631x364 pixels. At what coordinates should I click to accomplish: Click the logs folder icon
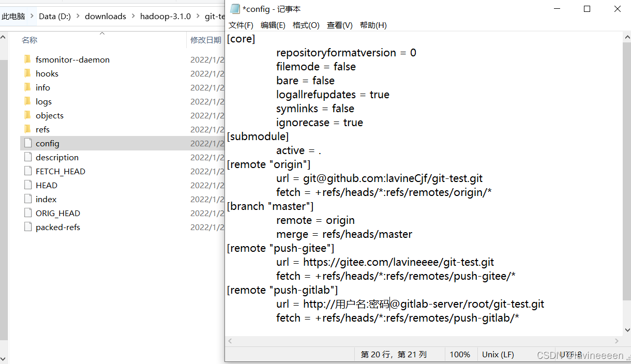click(28, 101)
